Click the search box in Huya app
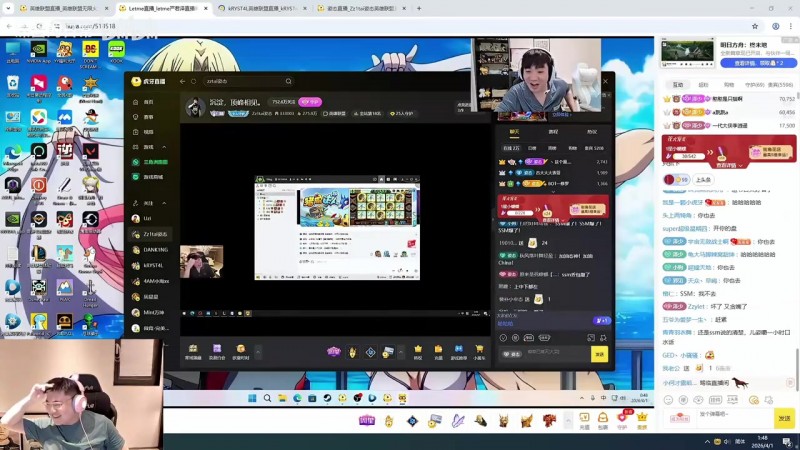800x450 pixels. point(245,81)
